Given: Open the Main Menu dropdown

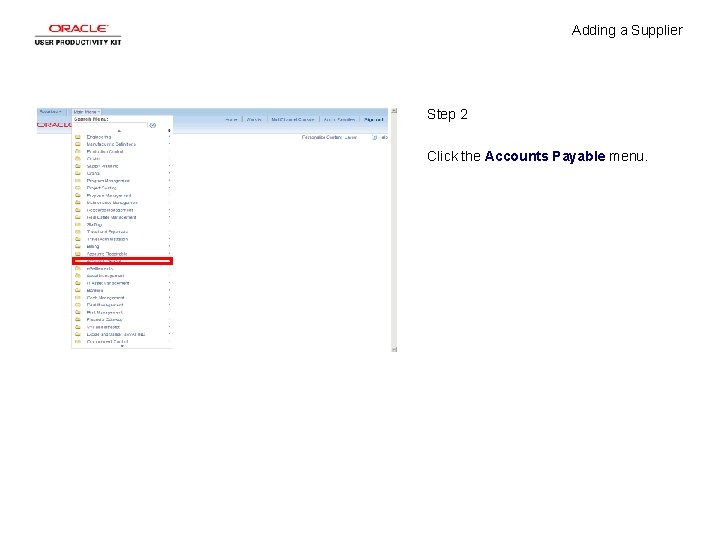Looking at the screenshot, I should [x=86, y=112].
